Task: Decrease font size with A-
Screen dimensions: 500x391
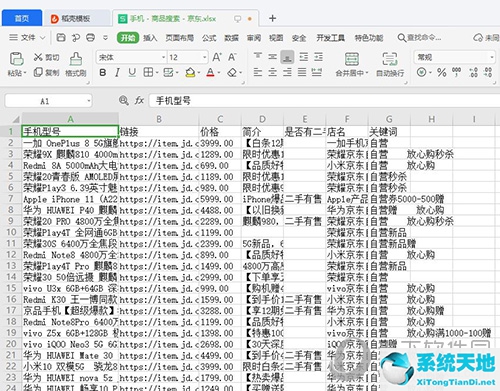Action: tap(232, 57)
